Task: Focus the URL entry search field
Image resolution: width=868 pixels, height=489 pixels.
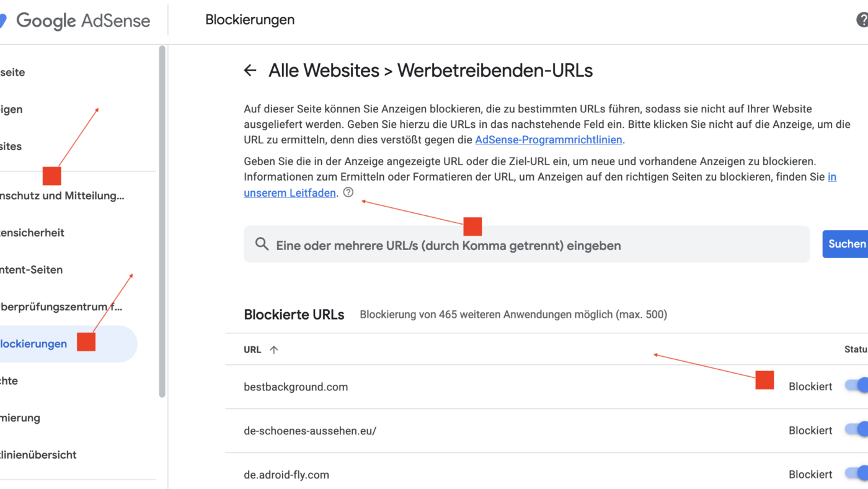Action: click(x=526, y=244)
